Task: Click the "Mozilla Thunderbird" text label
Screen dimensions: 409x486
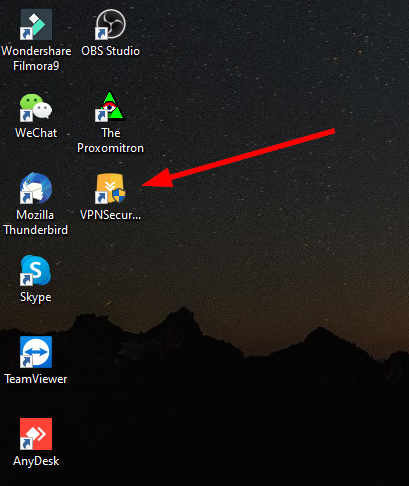Action: coord(36,222)
